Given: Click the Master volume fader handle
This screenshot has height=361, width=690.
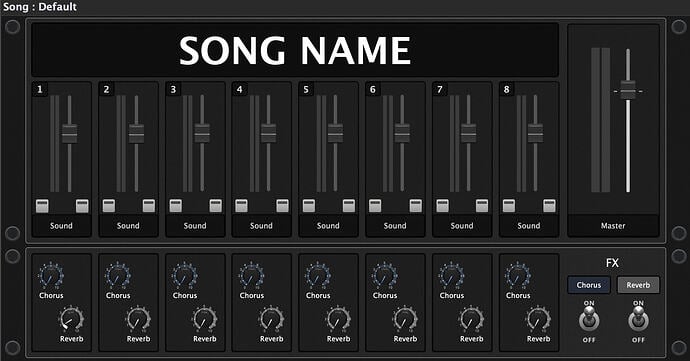Looking at the screenshot, I should [628, 90].
